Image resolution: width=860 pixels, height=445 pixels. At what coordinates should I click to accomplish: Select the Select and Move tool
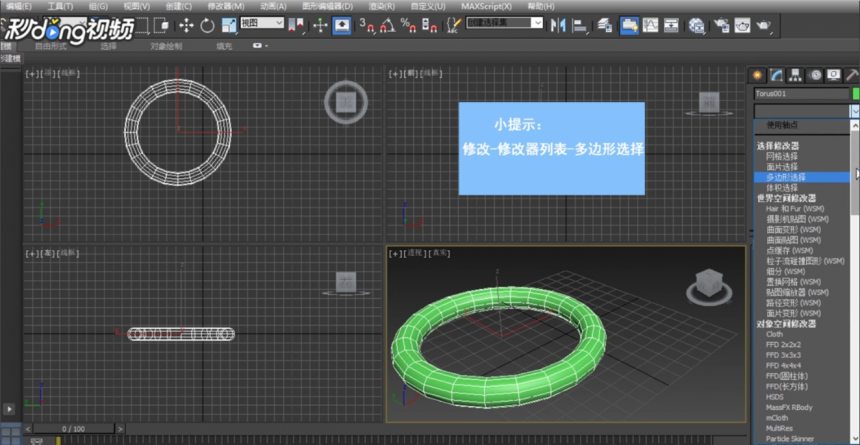coord(186,25)
